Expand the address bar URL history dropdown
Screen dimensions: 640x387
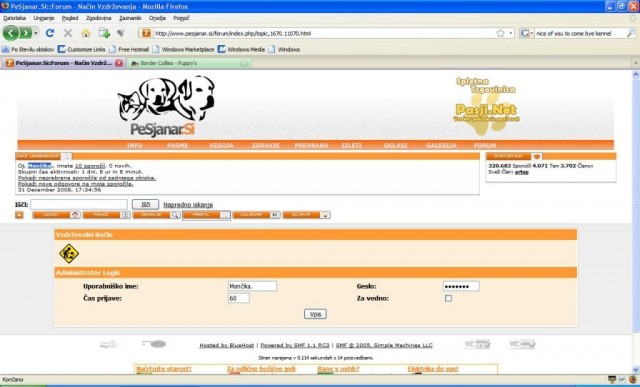(511, 33)
